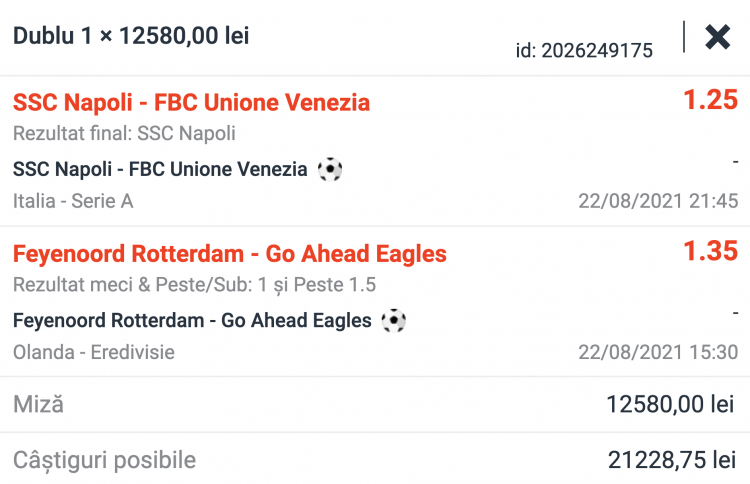
Task: Open the red SSC Napoli - FBC Unione Venezia heading
Action: click(x=191, y=102)
